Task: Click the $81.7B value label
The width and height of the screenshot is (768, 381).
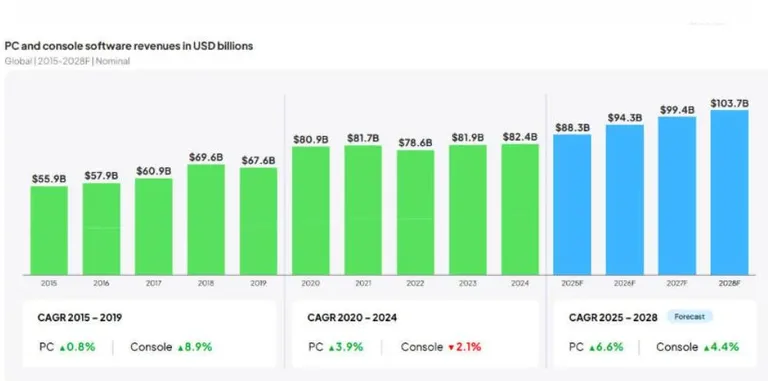Action: click(363, 138)
